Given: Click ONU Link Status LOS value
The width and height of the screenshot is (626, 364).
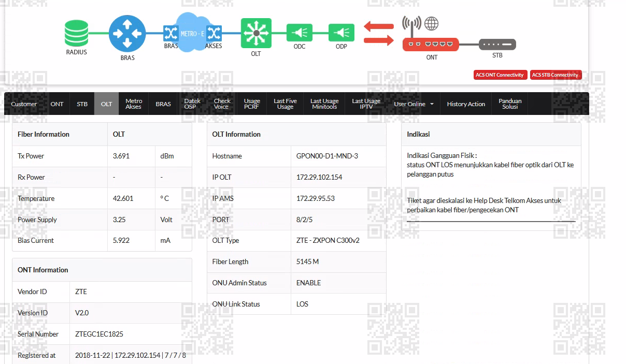Looking at the screenshot, I should (x=302, y=304).
